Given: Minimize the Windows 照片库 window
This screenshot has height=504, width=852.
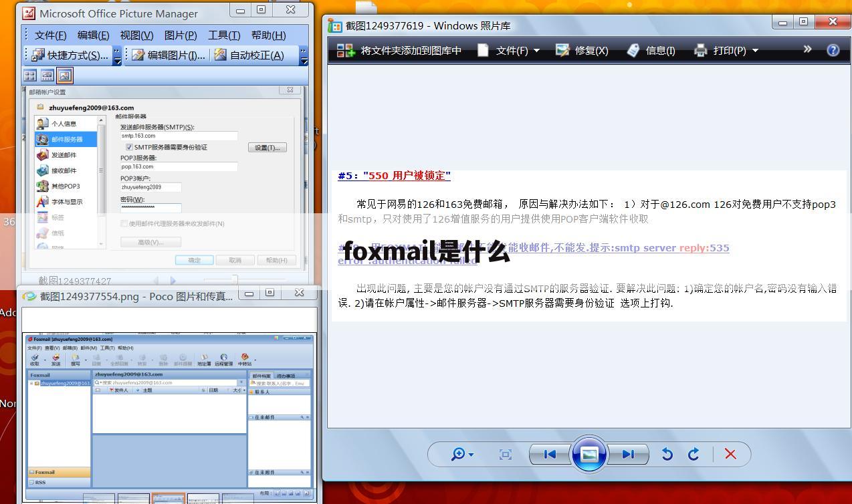Looking at the screenshot, I should [x=782, y=23].
